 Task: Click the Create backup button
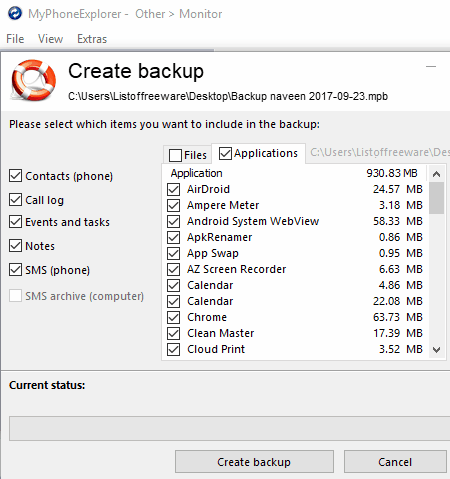click(254, 462)
